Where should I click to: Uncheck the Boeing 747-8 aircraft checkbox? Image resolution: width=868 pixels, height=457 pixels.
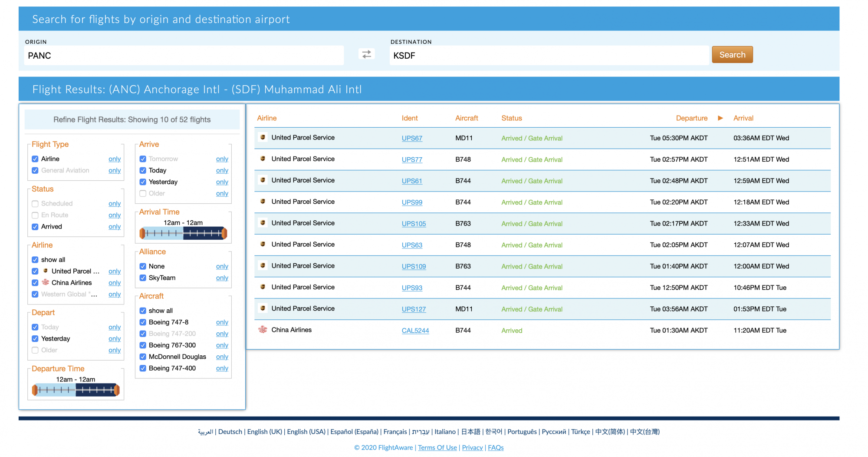pos(143,322)
